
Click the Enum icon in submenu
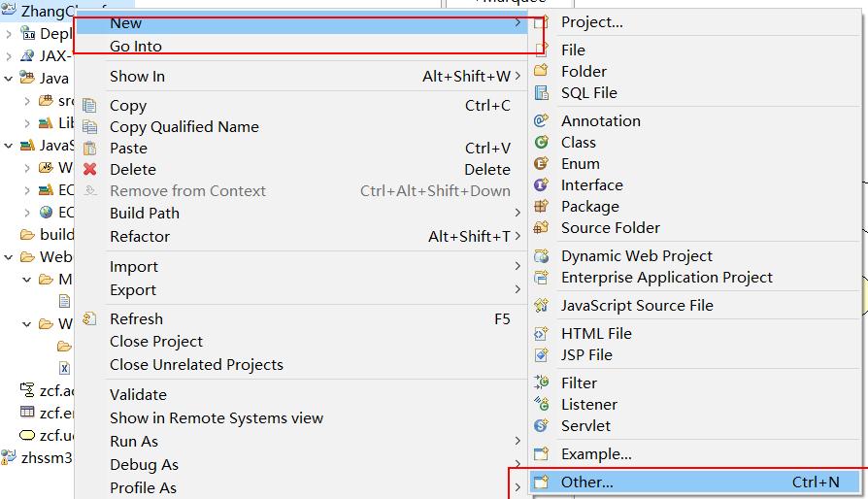(x=542, y=164)
